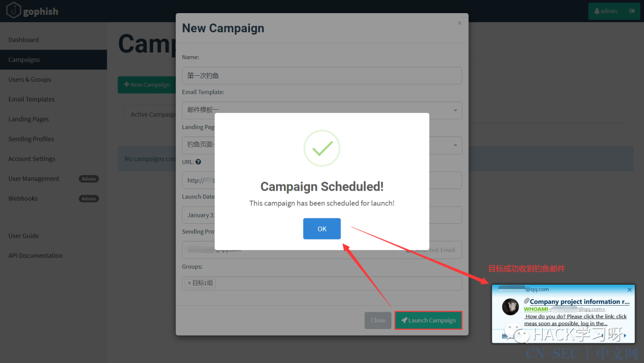Close the QQ mail notification popup
The height and width of the screenshot is (363, 644).
[x=629, y=290]
